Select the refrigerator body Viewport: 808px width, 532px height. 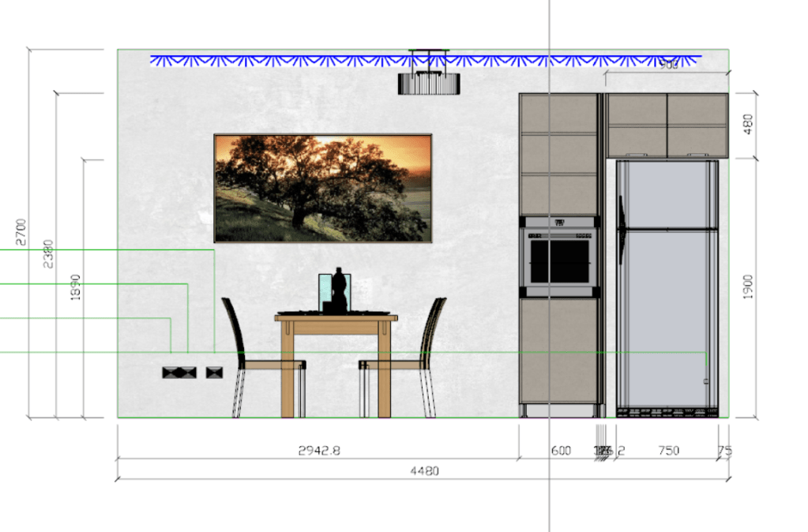(668, 316)
